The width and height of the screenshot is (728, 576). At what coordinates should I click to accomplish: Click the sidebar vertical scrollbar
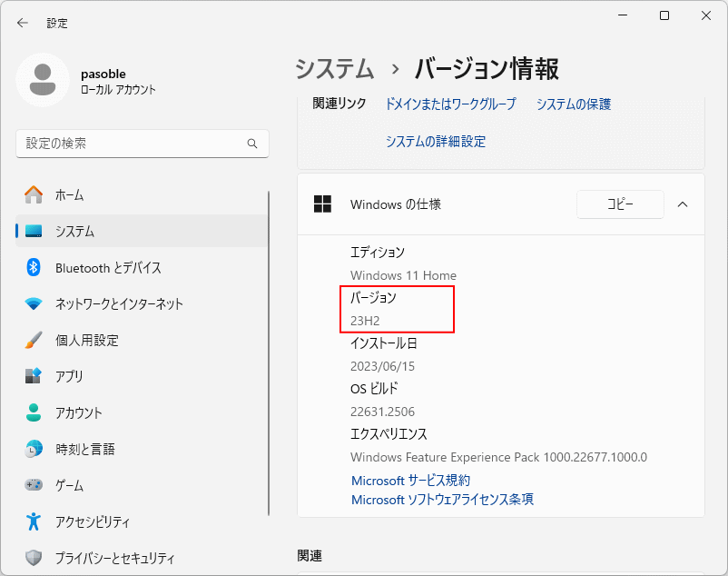[x=269, y=353]
